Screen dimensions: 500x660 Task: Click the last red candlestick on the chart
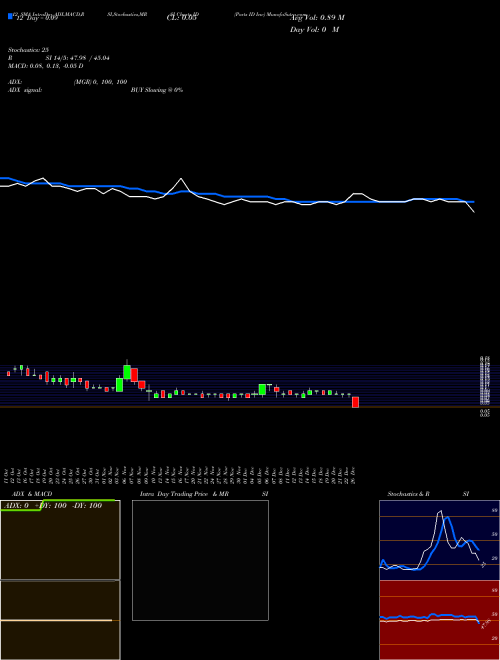356,402
